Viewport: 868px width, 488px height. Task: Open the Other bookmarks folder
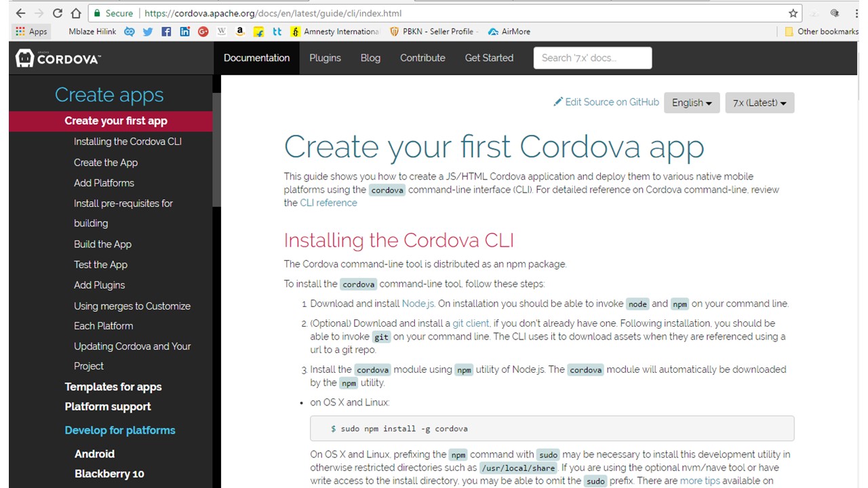pos(821,31)
